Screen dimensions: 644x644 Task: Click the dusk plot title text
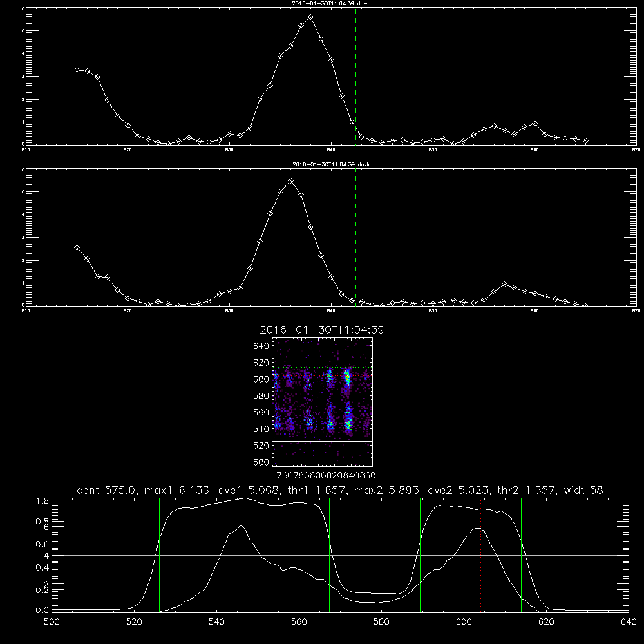point(331,164)
